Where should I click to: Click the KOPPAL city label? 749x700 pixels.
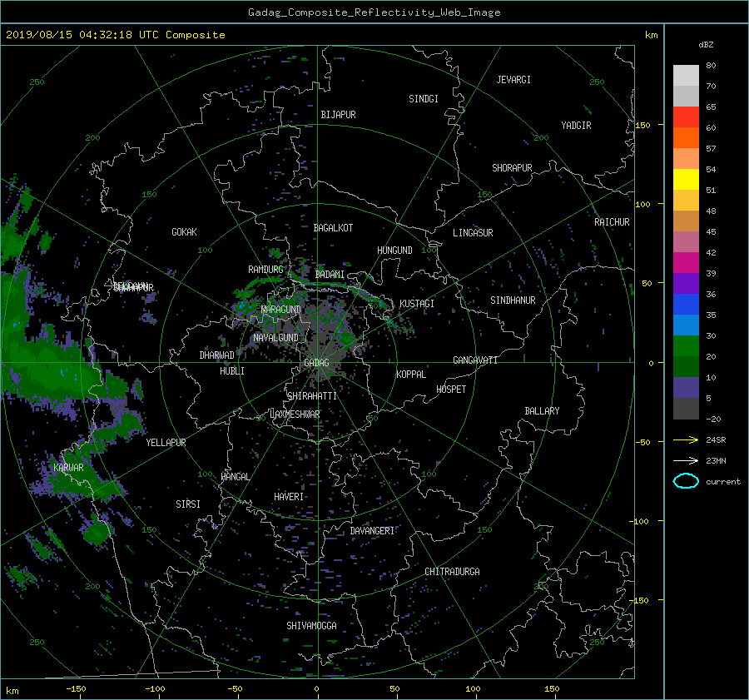click(411, 375)
